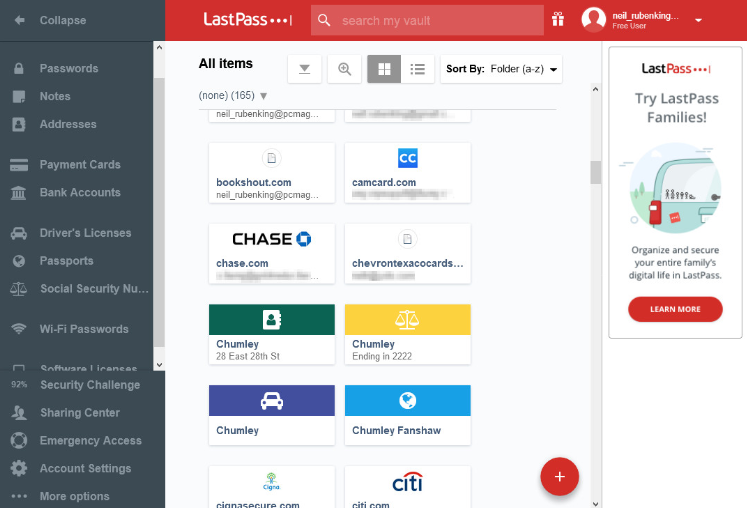Switch to list view
Viewport: 747px width, 508px height.
coord(417,69)
